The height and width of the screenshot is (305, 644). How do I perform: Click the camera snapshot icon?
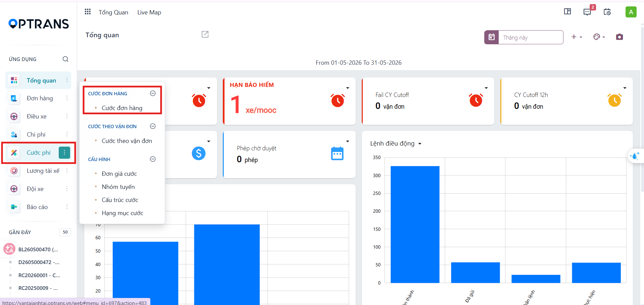pyautogui.click(x=620, y=37)
